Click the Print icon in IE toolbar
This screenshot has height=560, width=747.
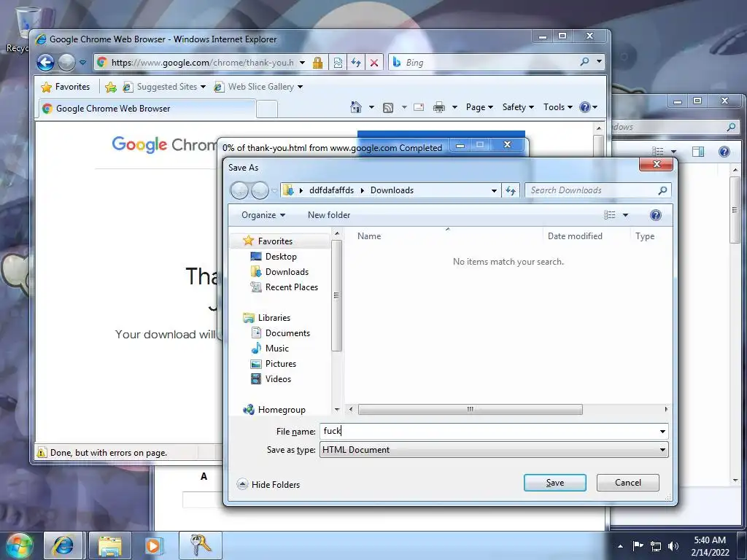pos(438,107)
